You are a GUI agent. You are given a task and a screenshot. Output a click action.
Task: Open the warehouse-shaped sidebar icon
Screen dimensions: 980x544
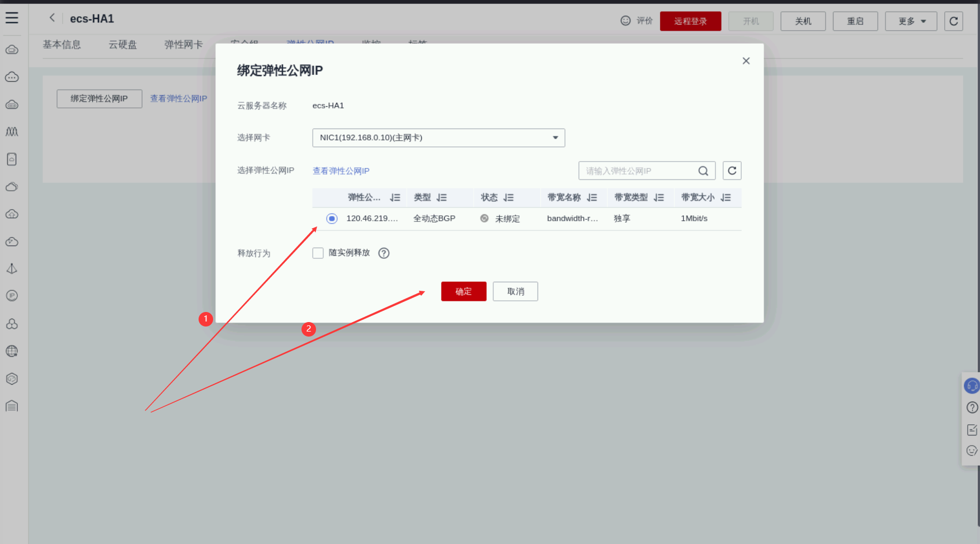pyautogui.click(x=12, y=406)
